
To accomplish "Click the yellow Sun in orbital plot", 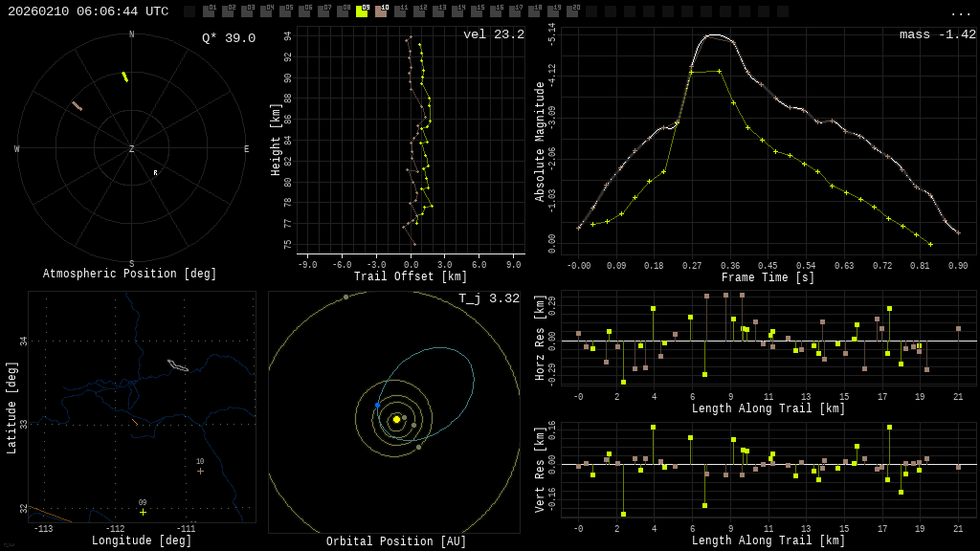I will (396, 419).
